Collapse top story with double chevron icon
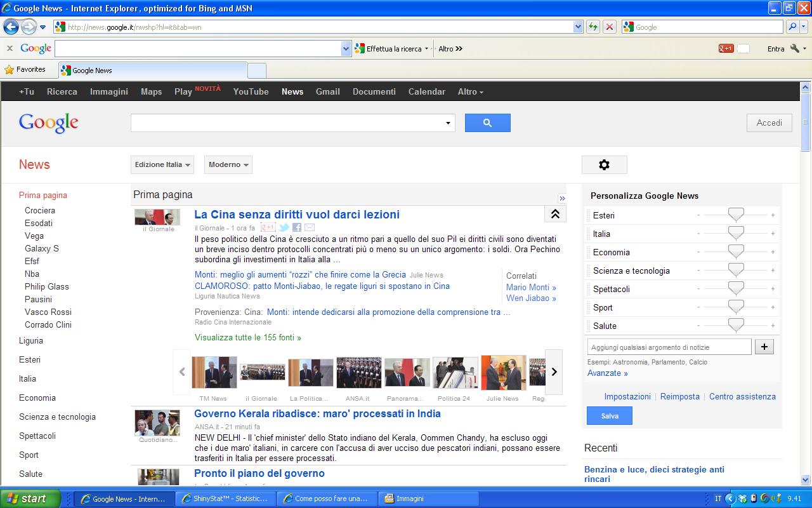The height and width of the screenshot is (508, 812). pos(555,214)
